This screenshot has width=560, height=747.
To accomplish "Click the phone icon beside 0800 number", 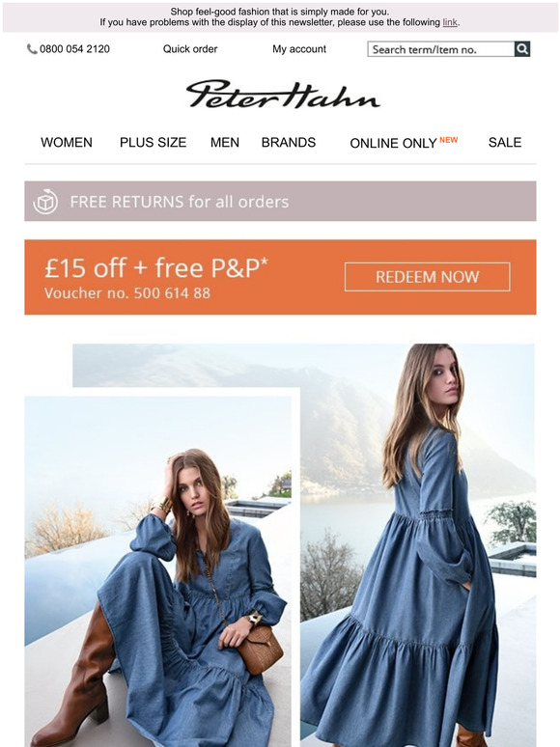I will (x=32, y=49).
